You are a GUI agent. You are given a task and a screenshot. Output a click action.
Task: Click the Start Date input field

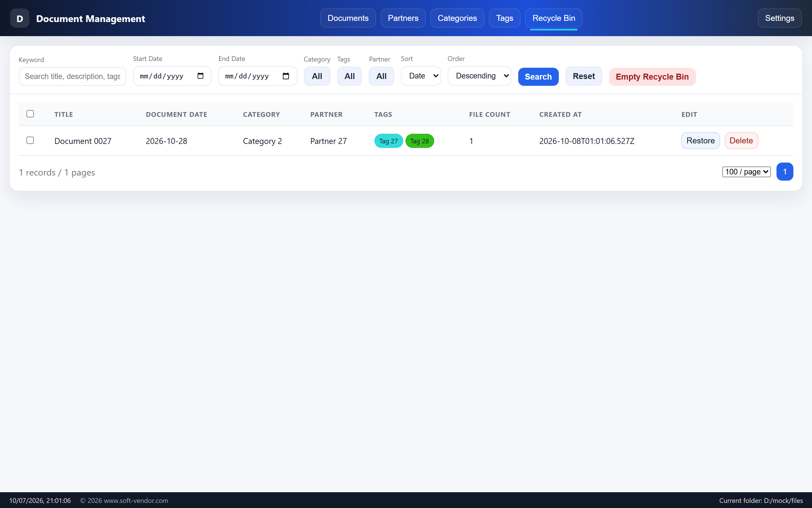pyautogui.click(x=172, y=76)
